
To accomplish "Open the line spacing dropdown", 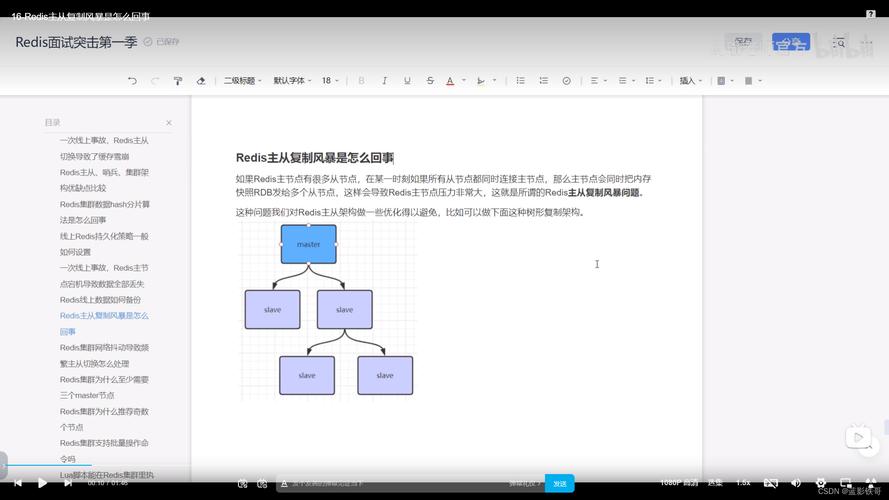I will pyautogui.click(x=654, y=81).
